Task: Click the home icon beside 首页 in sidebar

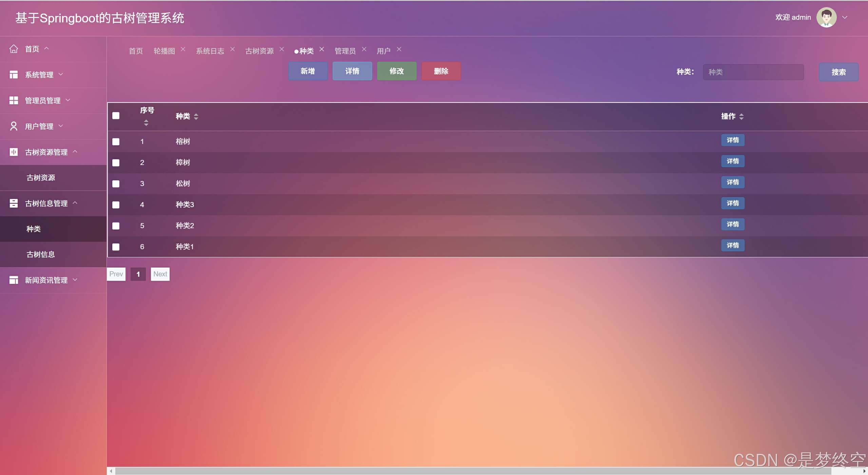Action: coord(14,49)
